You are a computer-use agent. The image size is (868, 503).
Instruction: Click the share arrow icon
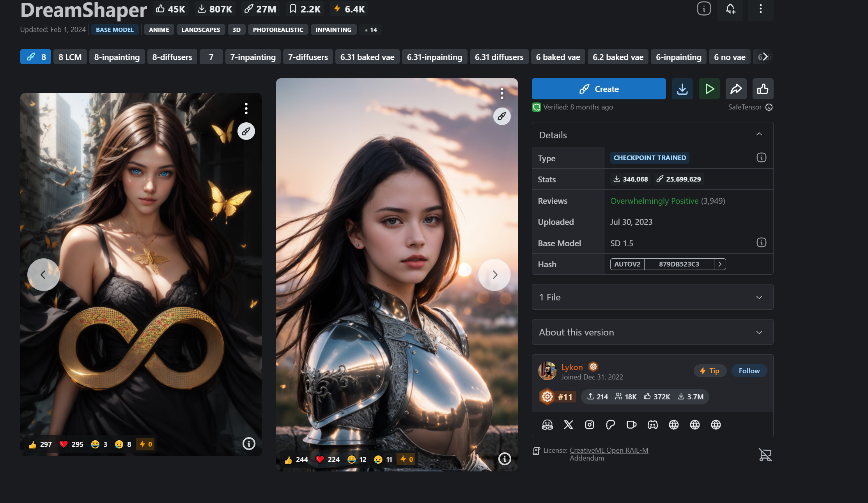[x=736, y=89]
